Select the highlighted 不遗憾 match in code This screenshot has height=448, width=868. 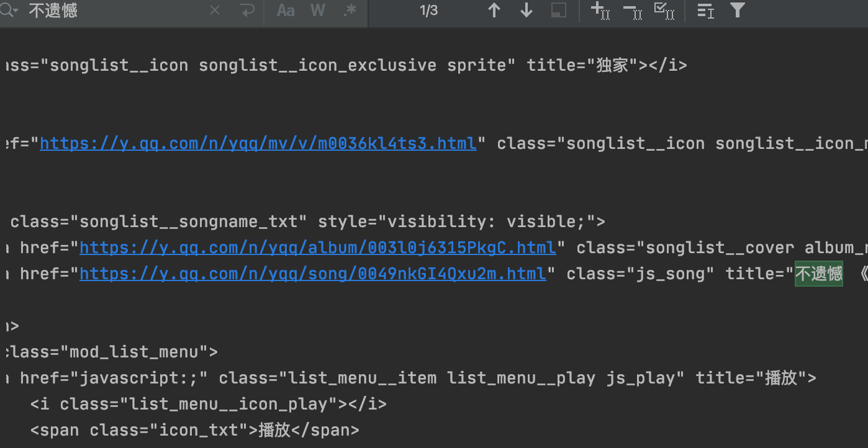[818, 273]
